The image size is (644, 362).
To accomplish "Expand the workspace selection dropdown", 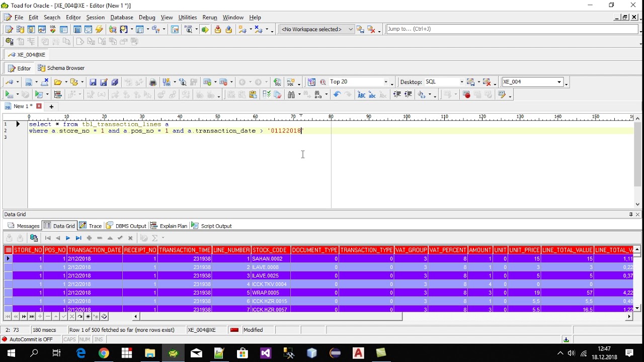I will (351, 29).
